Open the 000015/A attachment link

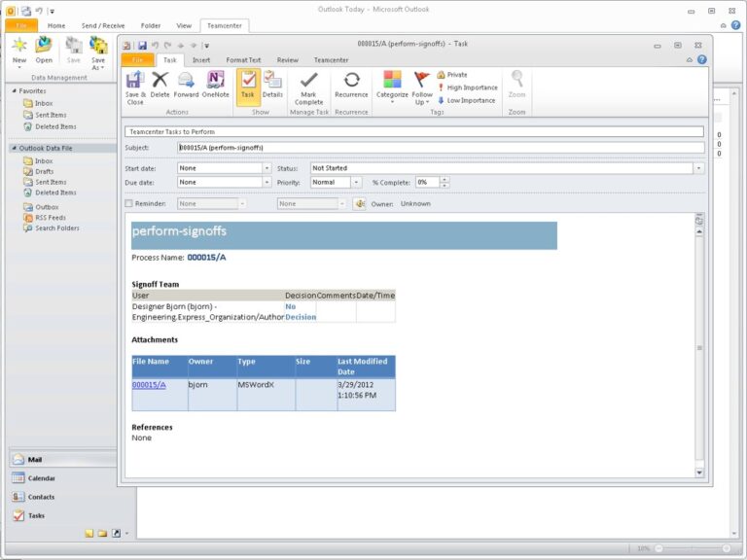pos(149,385)
